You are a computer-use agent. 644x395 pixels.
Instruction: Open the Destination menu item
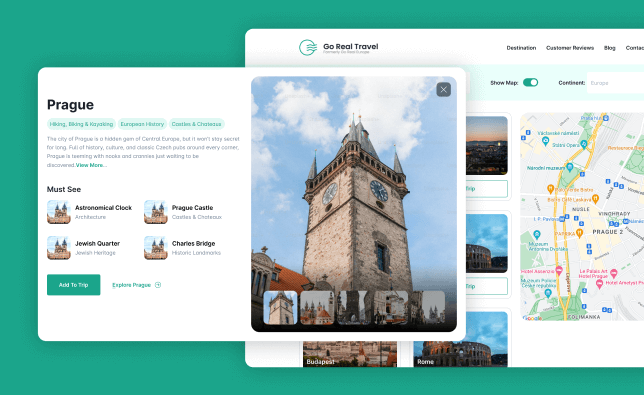pos(521,48)
